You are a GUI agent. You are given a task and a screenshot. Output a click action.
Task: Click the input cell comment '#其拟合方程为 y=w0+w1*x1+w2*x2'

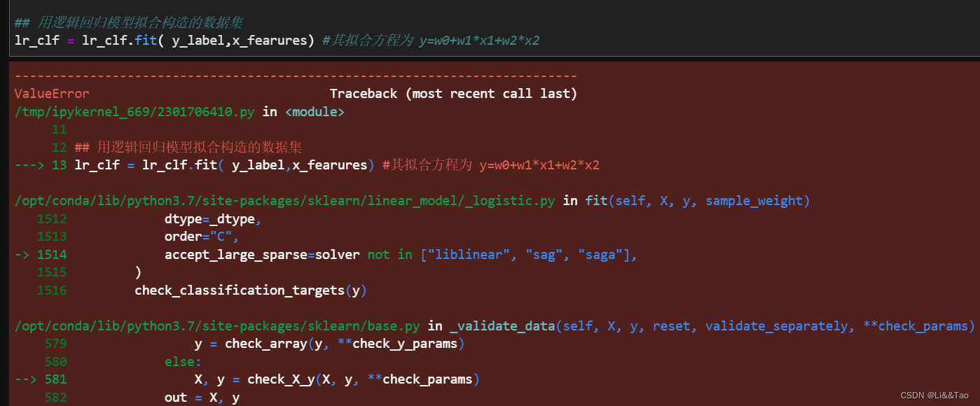click(431, 40)
